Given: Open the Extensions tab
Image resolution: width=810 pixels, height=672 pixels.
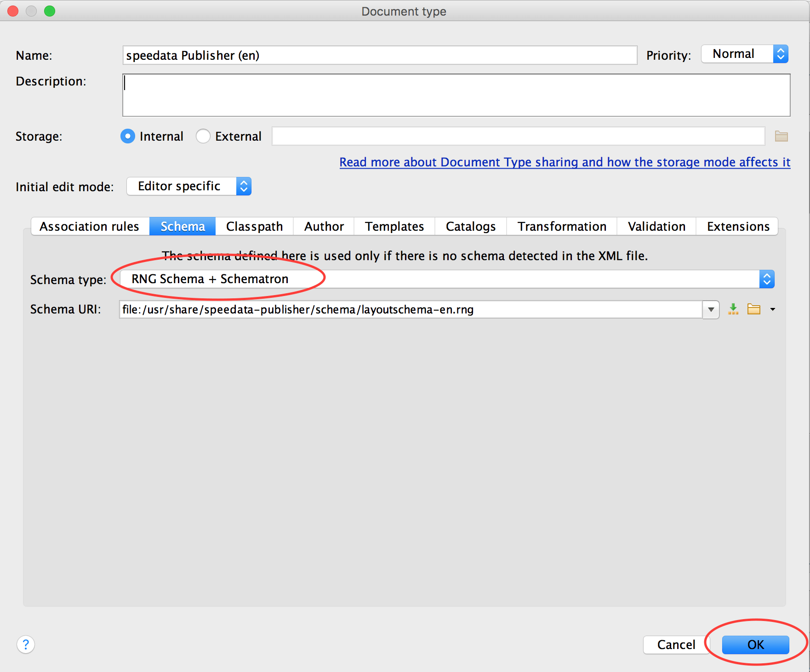Looking at the screenshot, I should (x=737, y=227).
